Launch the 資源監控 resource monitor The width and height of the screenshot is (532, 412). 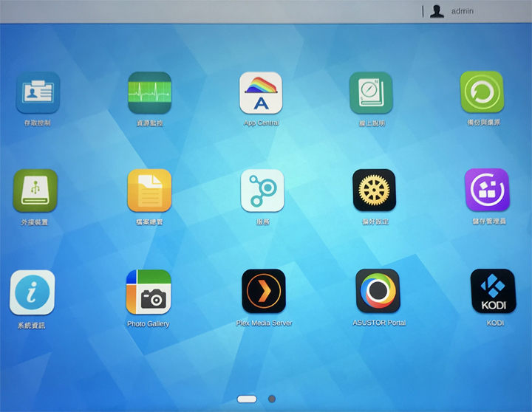pyautogui.click(x=149, y=92)
